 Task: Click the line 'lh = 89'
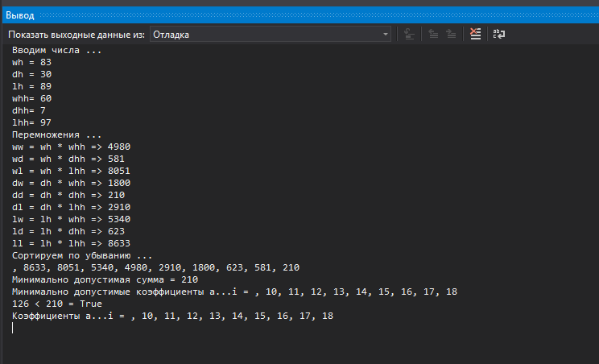(31, 86)
